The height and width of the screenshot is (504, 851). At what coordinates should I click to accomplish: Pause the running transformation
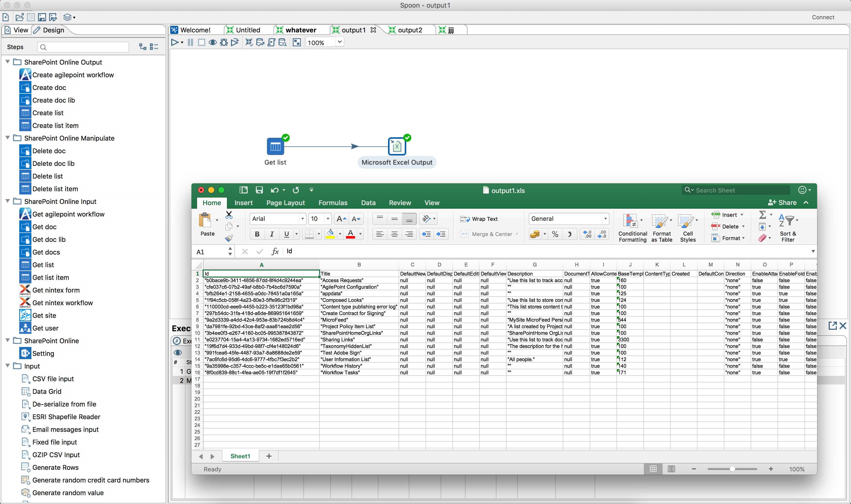(x=190, y=43)
